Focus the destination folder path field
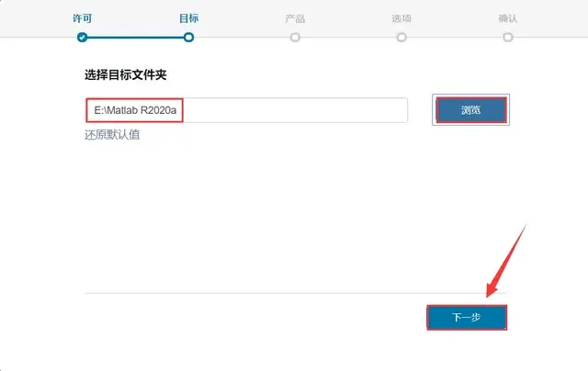 coord(246,110)
